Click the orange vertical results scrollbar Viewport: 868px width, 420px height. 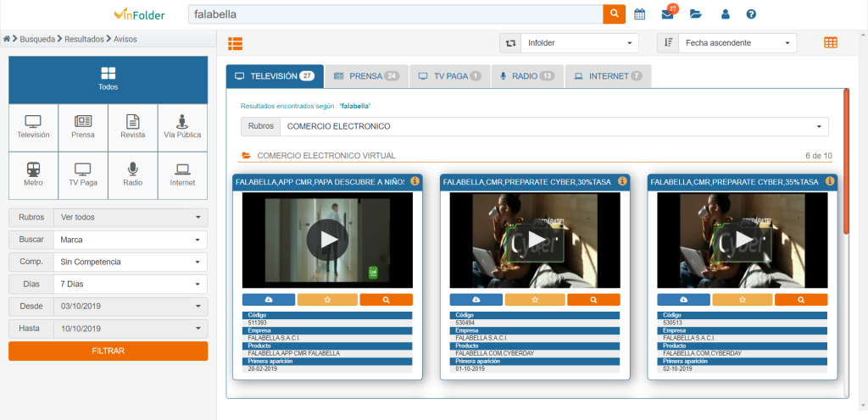846,162
